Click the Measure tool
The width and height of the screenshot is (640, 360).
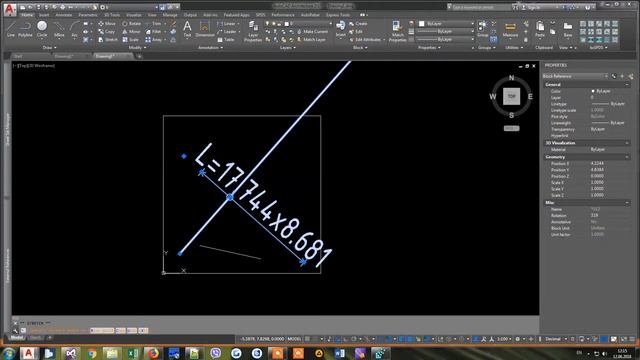[510, 29]
